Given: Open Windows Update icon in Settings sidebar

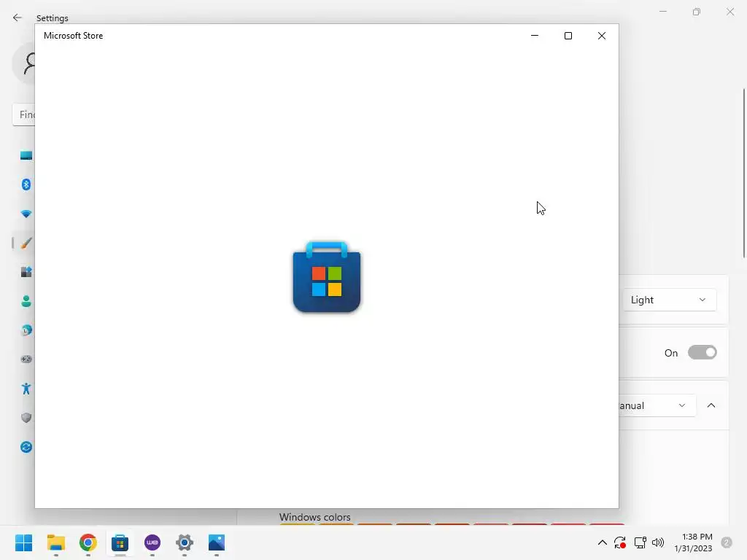Looking at the screenshot, I should click(x=26, y=447).
